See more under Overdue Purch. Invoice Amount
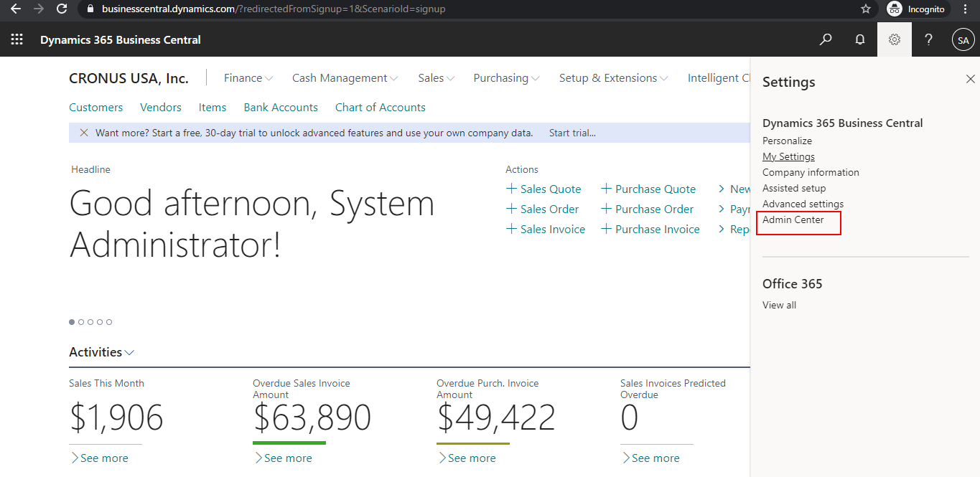The image size is (980, 477). pos(467,458)
